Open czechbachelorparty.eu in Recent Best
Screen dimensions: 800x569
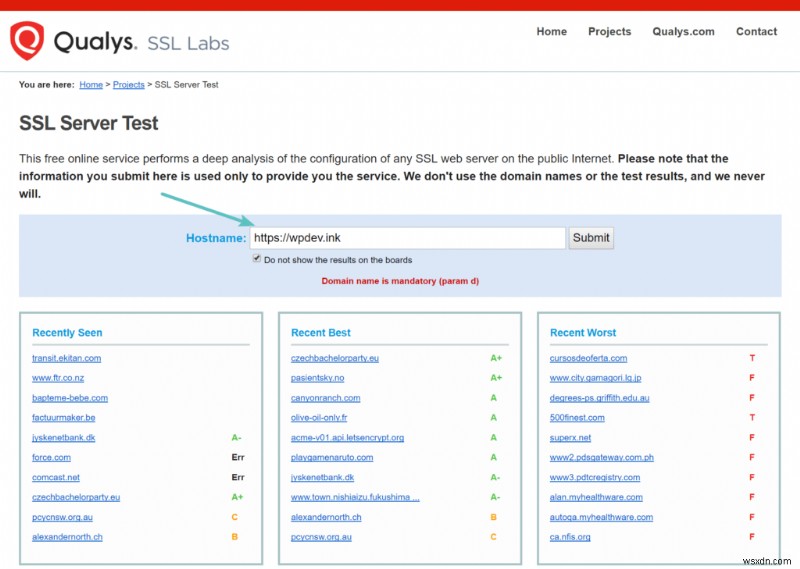tap(335, 358)
